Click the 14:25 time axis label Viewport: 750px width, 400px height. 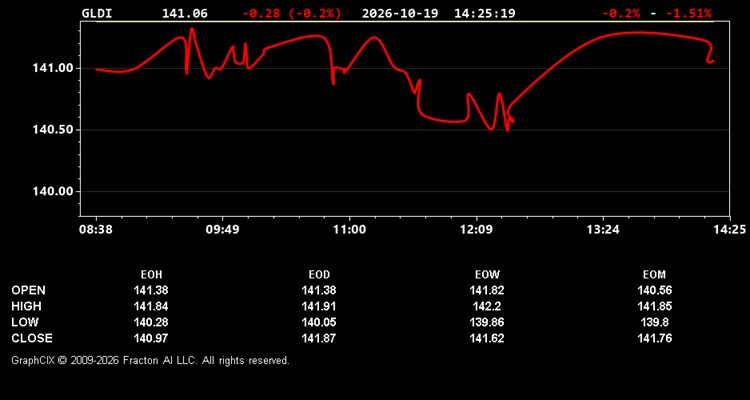730,230
